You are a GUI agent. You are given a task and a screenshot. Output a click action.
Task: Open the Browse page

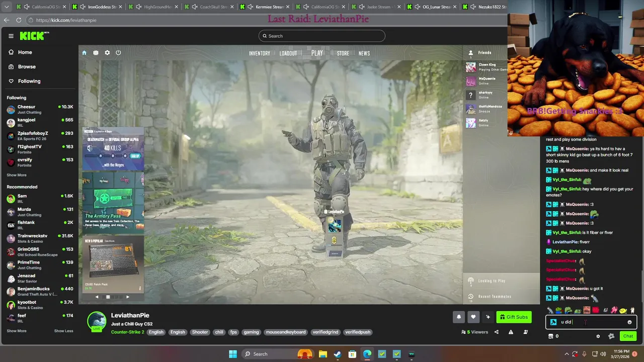22,66
